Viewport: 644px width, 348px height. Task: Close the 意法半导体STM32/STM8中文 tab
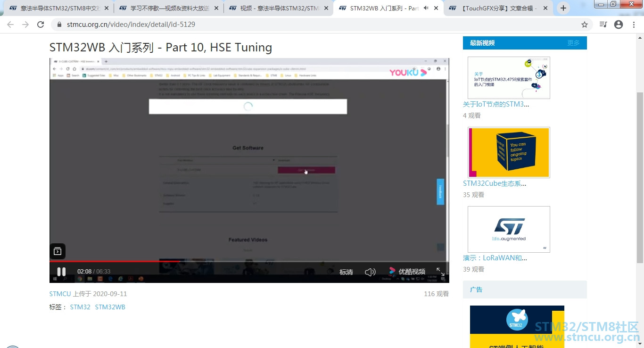pos(107,8)
